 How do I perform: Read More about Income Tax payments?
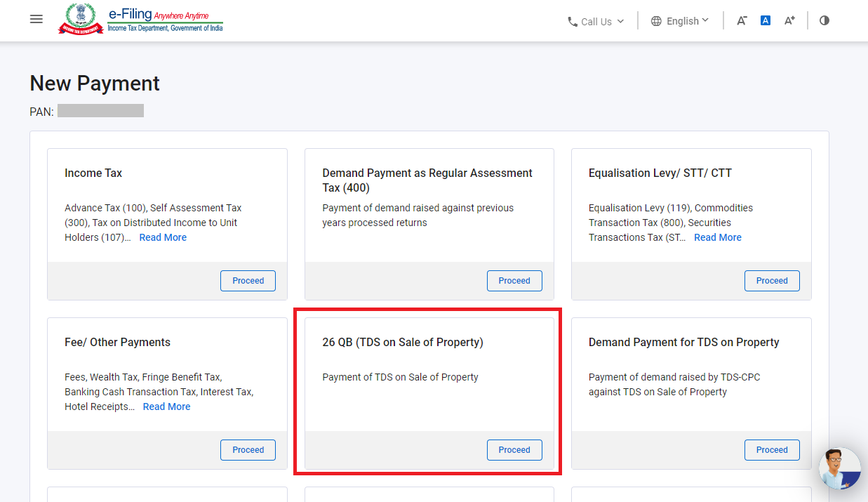pyautogui.click(x=163, y=237)
